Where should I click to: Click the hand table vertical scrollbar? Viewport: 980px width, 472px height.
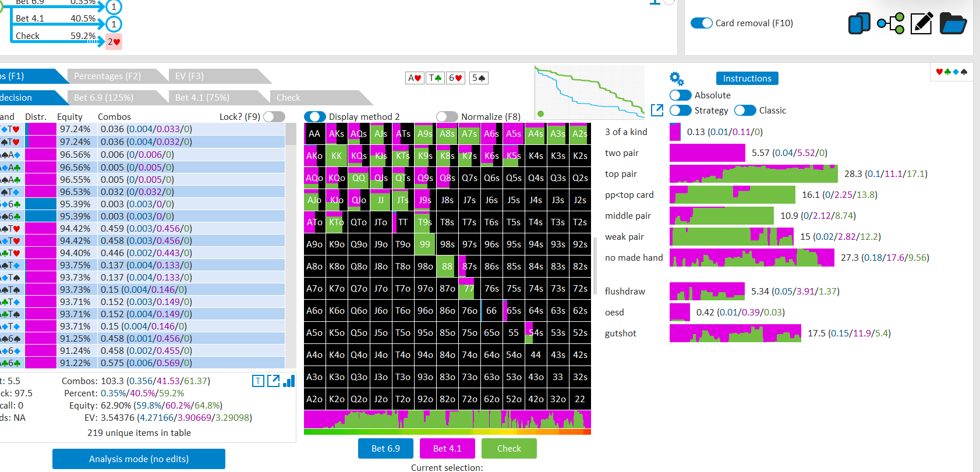tap(291, 245)
